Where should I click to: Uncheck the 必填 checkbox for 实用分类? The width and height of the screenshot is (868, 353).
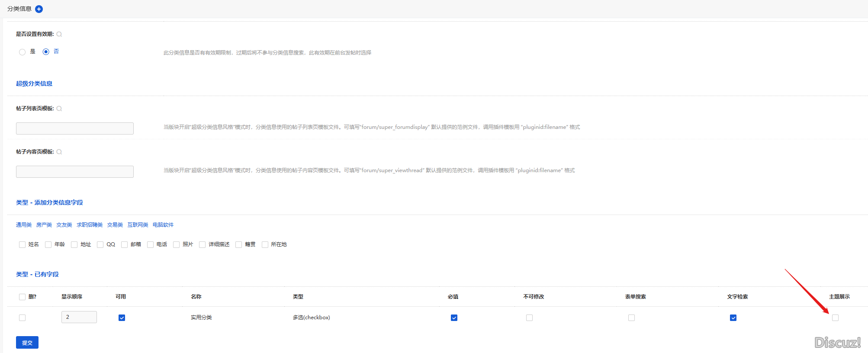click(x=454, y=318)
